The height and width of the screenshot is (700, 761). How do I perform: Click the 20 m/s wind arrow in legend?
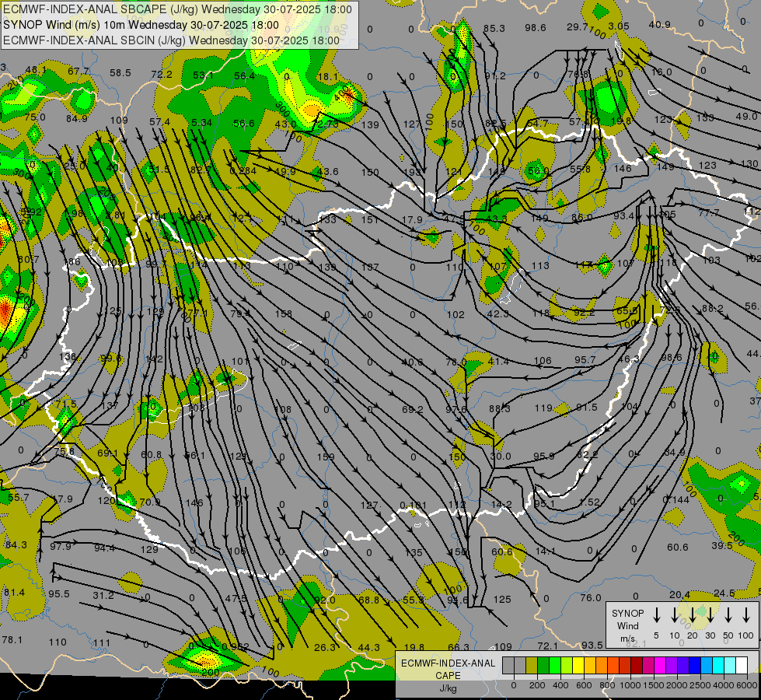tap(693, 615)
